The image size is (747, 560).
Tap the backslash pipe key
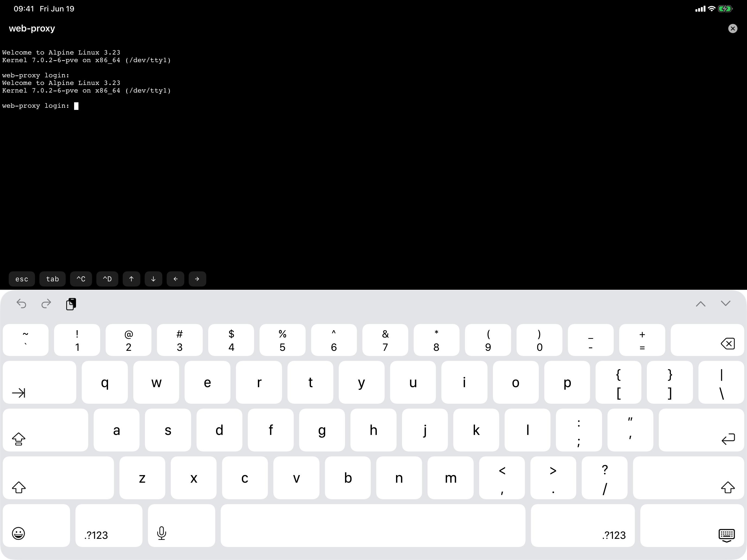tap(721, 382)
